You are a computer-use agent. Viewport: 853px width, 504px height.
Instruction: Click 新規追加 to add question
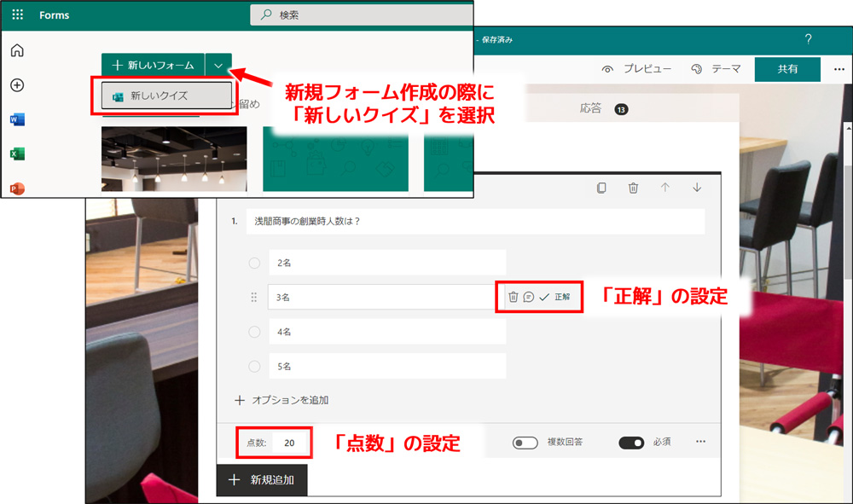(x=262, y=480)
